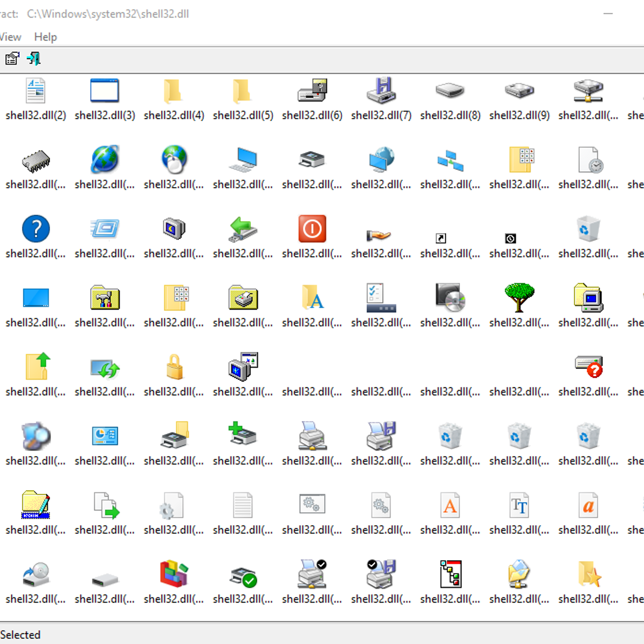Select the tree structure diagram icon
This screenshot has width=644, height=644.
coord(450,574)
